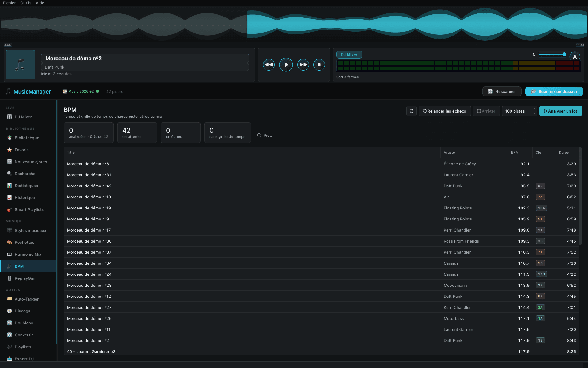
Task: Open Auto-Tagger in the sidebar
Action: click(28, 299)
